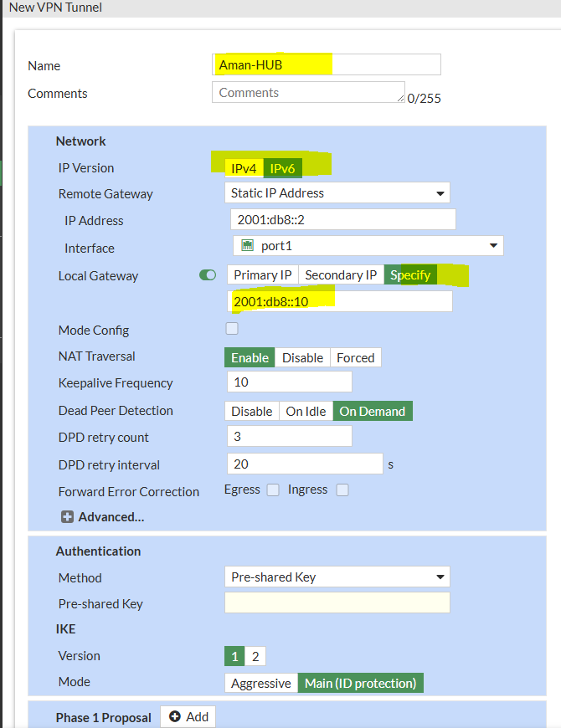Open the Interface port1 dropdown
Screen dimensions: 561x728
368,246
